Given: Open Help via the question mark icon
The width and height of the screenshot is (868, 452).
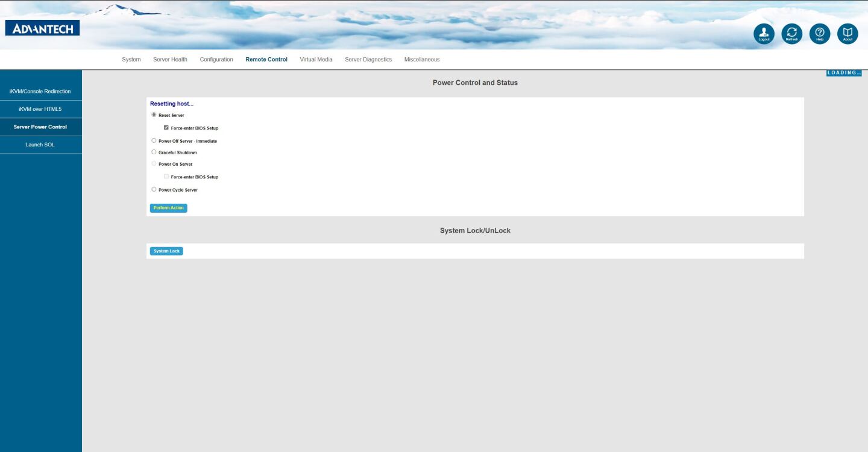Looking at the screenshot, I should (819, 33).
